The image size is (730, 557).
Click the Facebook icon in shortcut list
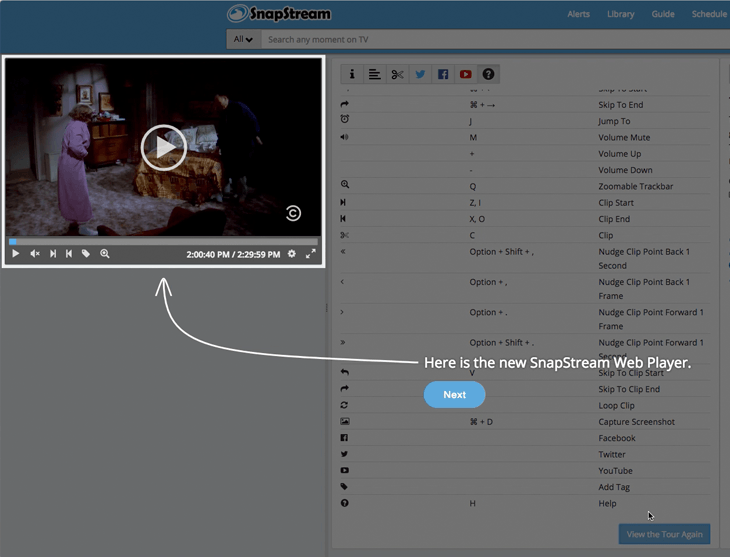(344, 438)
